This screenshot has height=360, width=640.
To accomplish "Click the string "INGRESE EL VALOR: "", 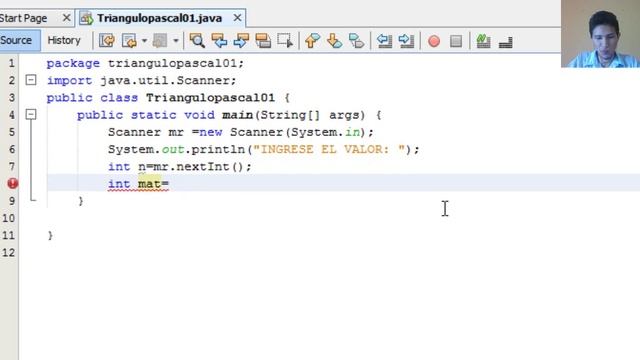I will point(329,149).
